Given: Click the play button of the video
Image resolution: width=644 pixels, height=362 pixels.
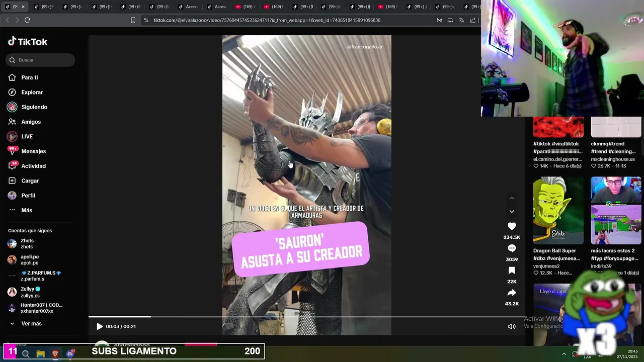Looking at the screenshot, I should [100, 326].
